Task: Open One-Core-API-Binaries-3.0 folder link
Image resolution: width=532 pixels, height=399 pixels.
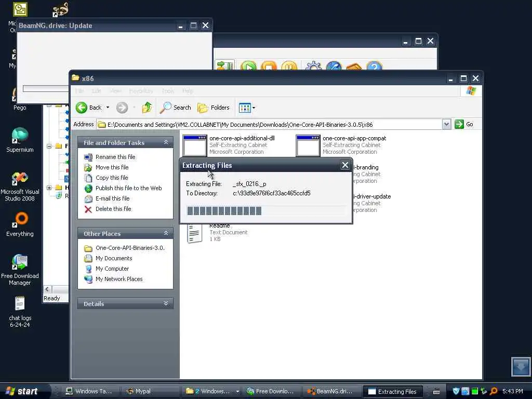Action: coord(130,248)
